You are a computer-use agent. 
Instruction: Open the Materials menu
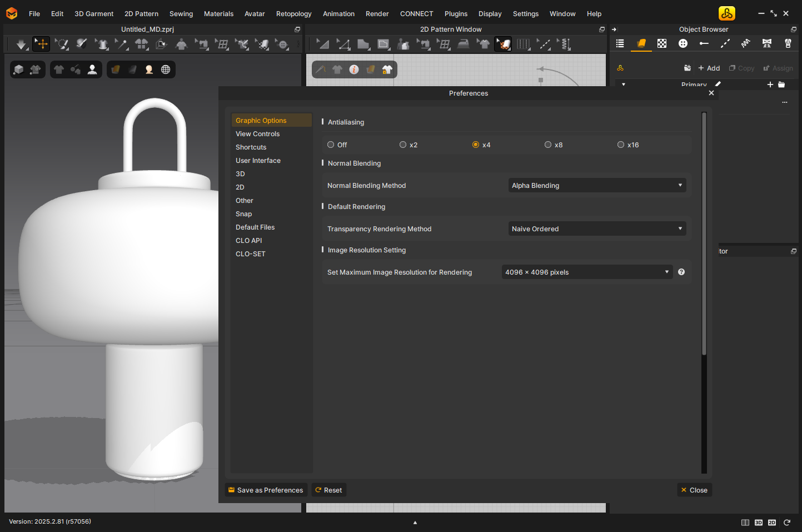point(218,14)
